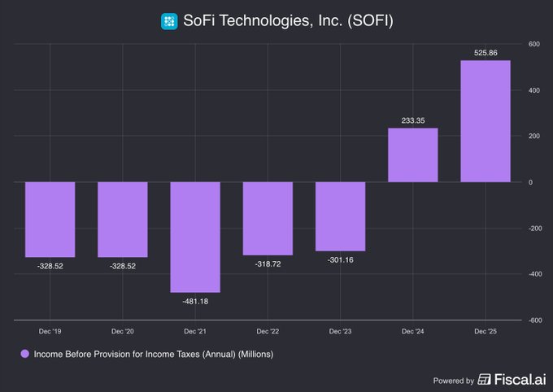Select the Dec '19 bar
Viewport: 553px width, 392px height.
(50, 220)
